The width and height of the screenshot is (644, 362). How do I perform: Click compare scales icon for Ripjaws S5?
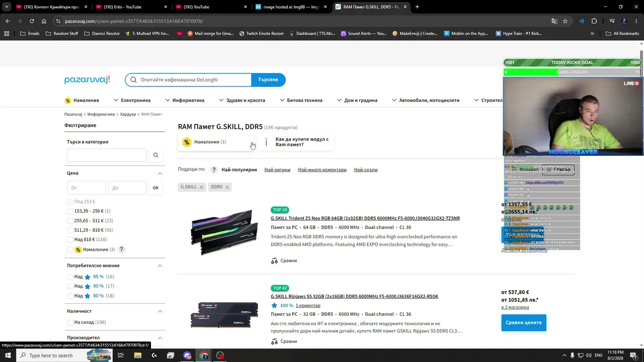(274, 341)
